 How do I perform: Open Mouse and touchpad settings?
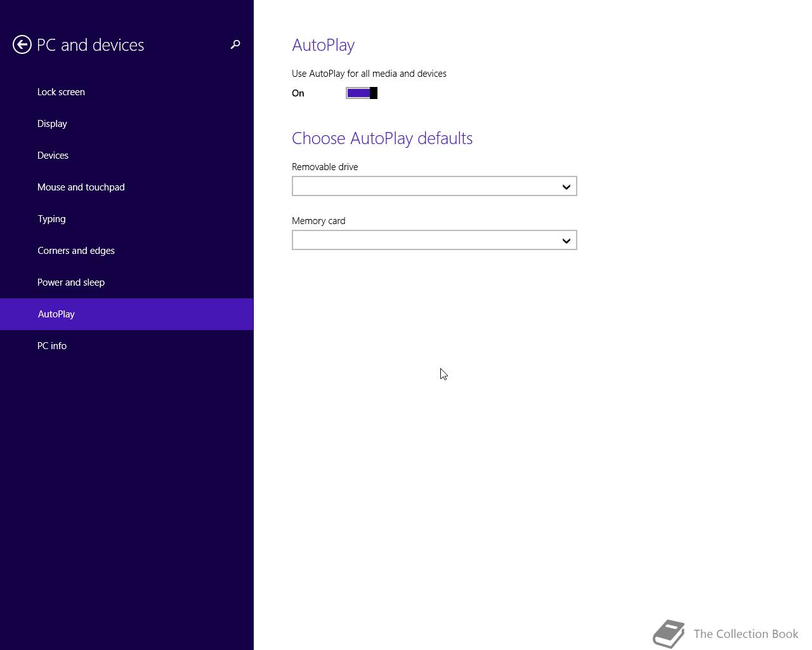coord(127,187)
